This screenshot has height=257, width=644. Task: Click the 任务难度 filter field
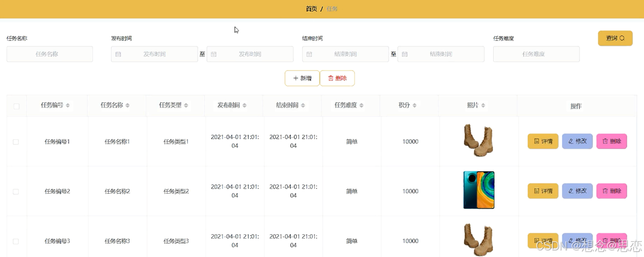tap(536, 54)
